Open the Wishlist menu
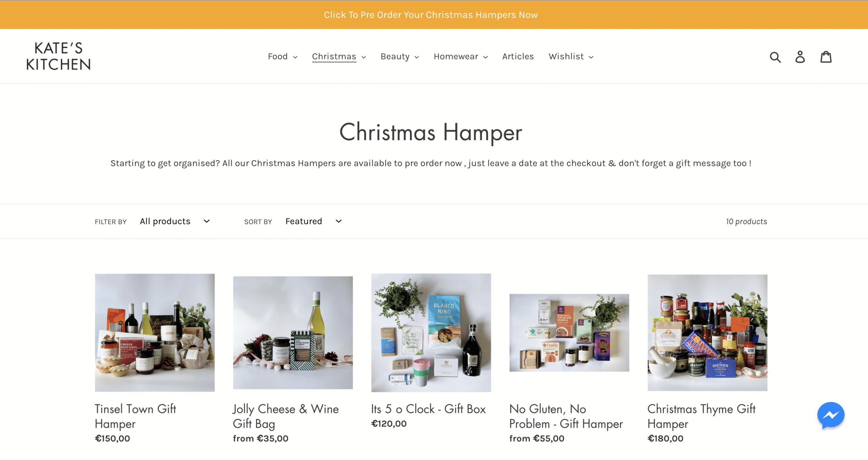 pos(571,56)
